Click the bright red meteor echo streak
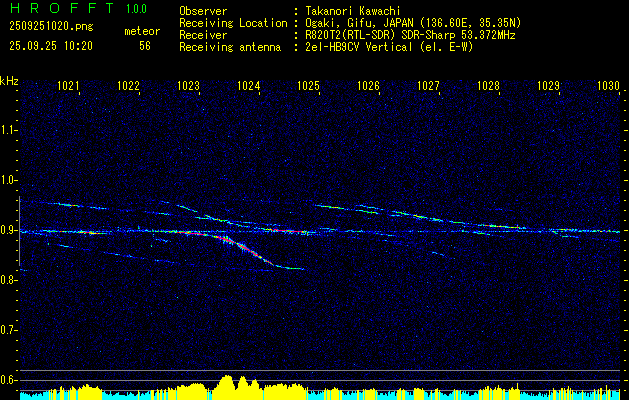The image size is (629, 400). point(246,250)
